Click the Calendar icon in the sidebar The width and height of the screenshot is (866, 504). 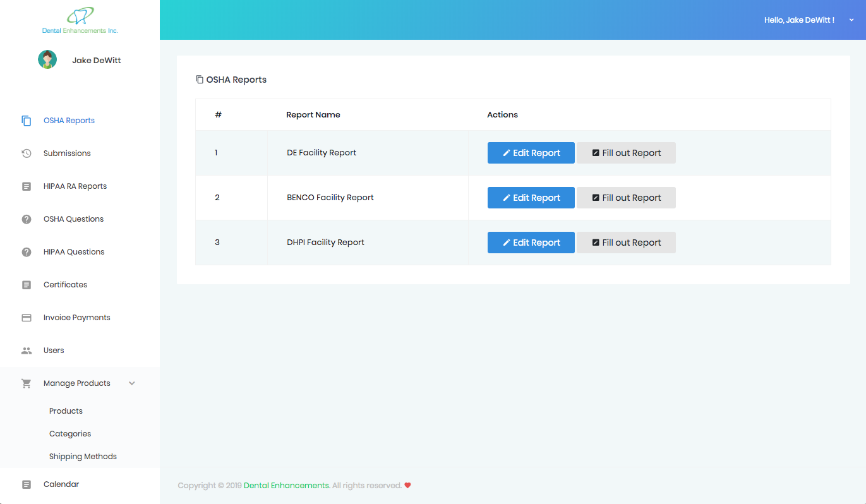click(x=27, y=484)
